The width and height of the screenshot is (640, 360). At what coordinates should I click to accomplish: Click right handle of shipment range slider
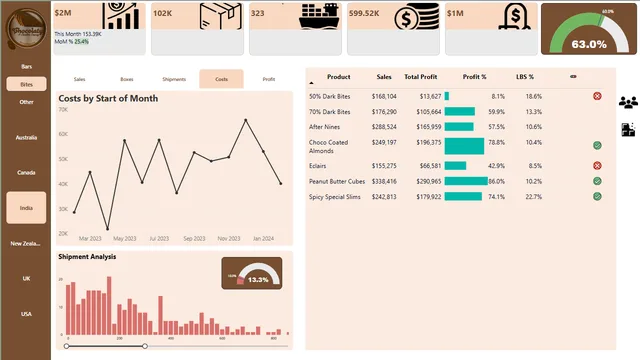pos(145,346)
